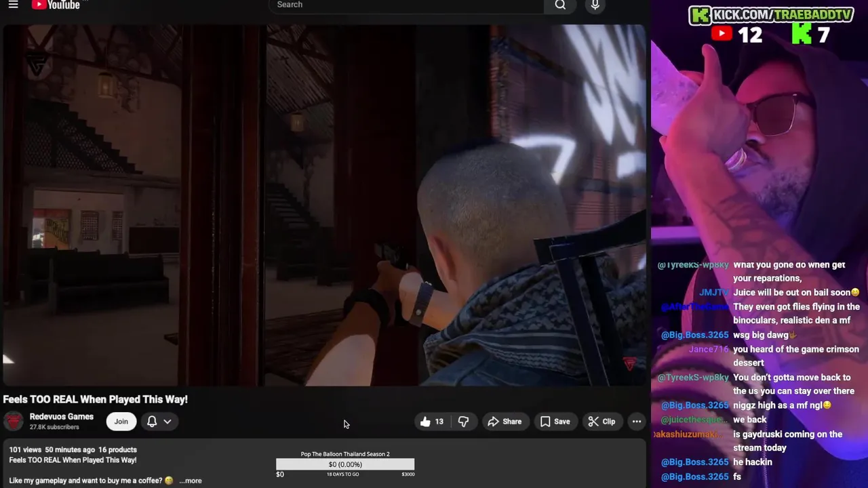Click the video title text

click(95, 399)
